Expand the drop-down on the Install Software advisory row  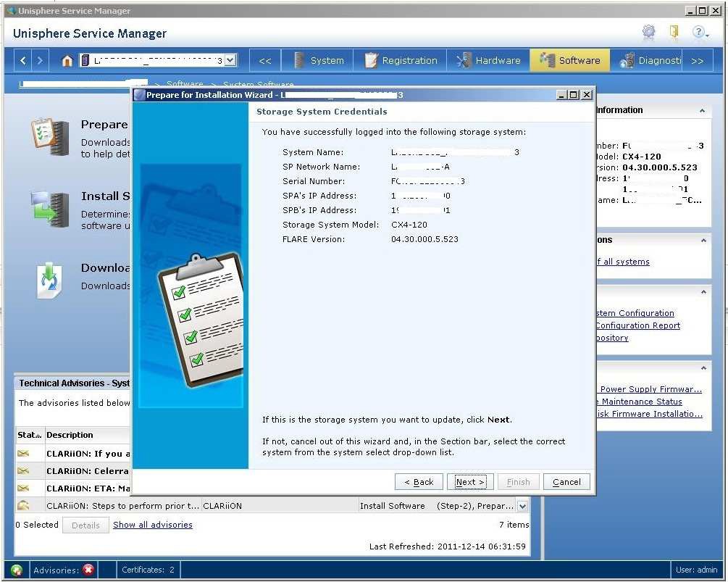click(522, 507)
